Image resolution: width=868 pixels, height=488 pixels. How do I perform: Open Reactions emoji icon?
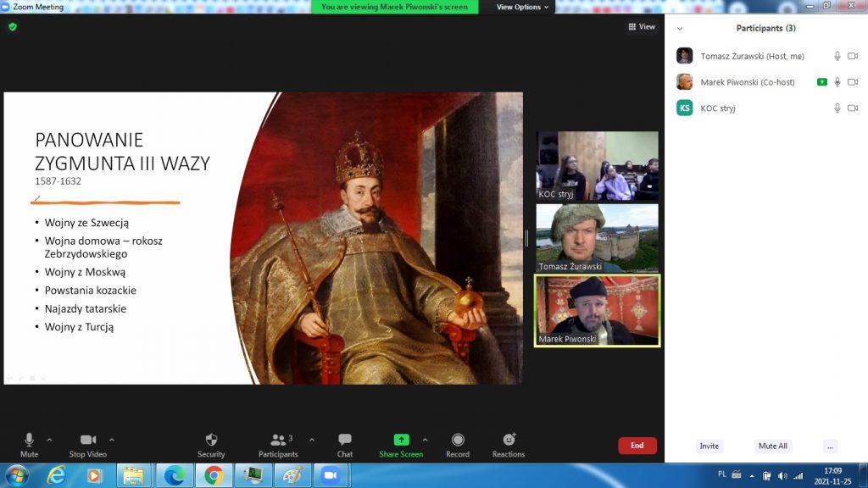[x=509, y=441]
